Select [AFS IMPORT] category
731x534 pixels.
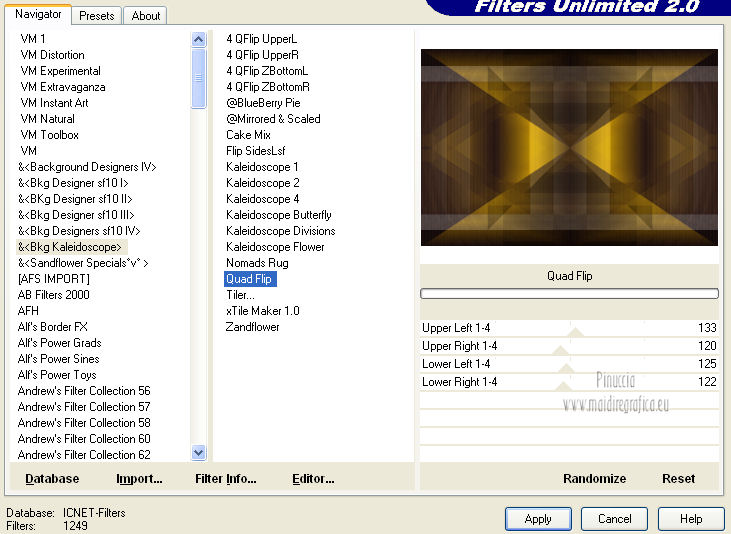pos(54,279)
